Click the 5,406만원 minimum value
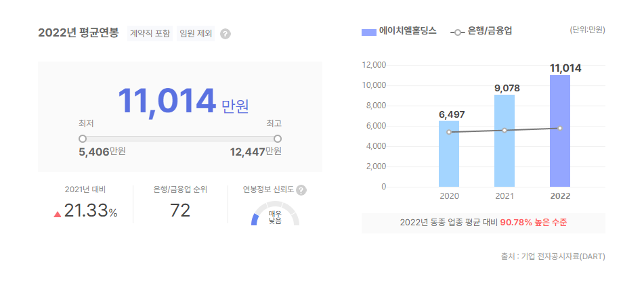Screen dimensions: 644x293 click(102, 152)
